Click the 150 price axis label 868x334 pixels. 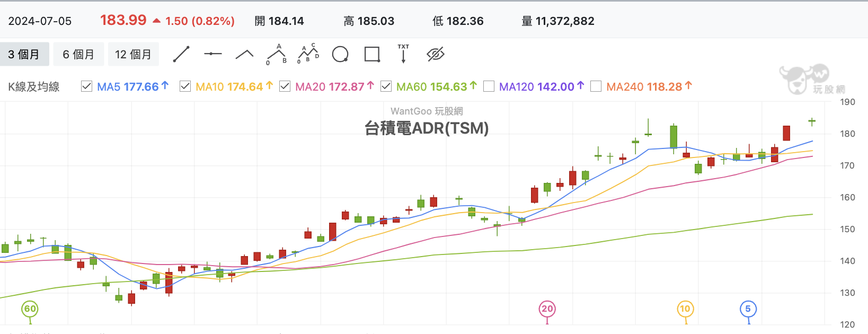847,229
